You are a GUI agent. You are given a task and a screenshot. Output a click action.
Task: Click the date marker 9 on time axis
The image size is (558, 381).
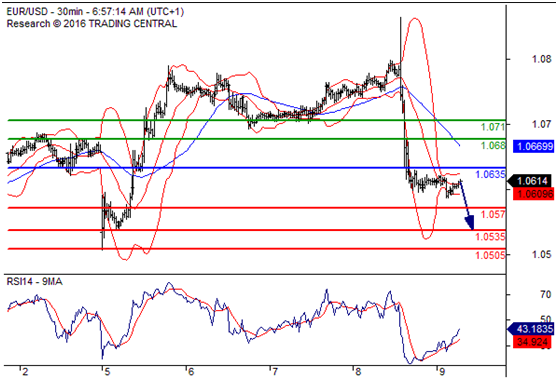442,372
